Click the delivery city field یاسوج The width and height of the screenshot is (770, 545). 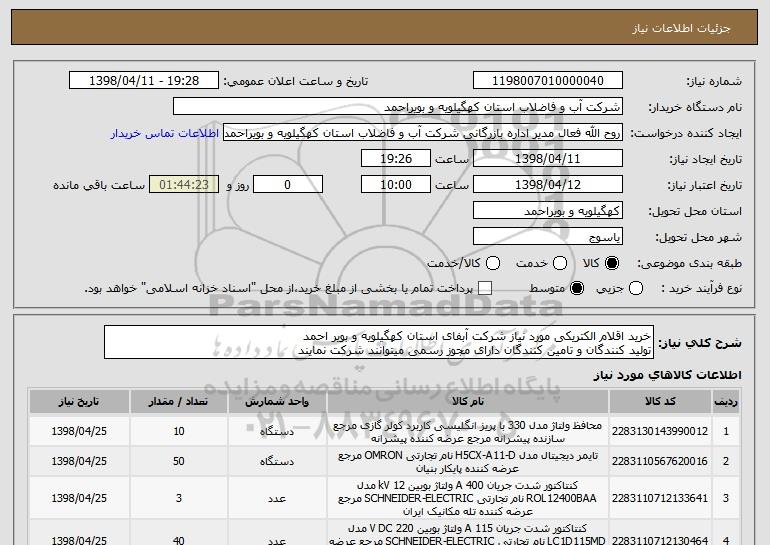pyautogui.click(x=548, y=237)
